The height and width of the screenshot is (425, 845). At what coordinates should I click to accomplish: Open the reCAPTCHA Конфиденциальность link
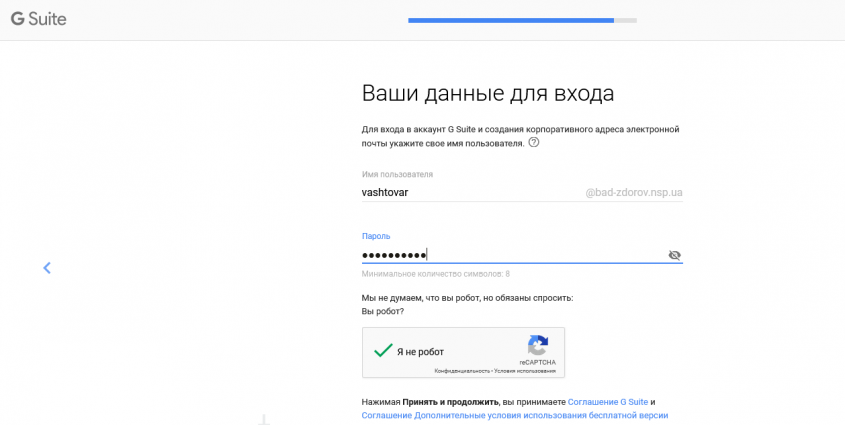click(x=461, y=371)
